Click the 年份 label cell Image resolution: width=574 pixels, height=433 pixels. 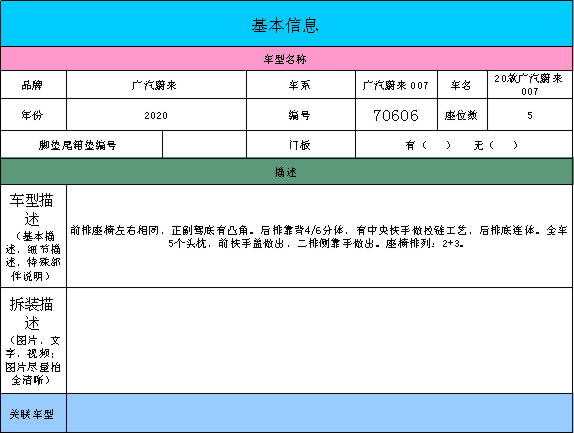click(x=33, y=115)
